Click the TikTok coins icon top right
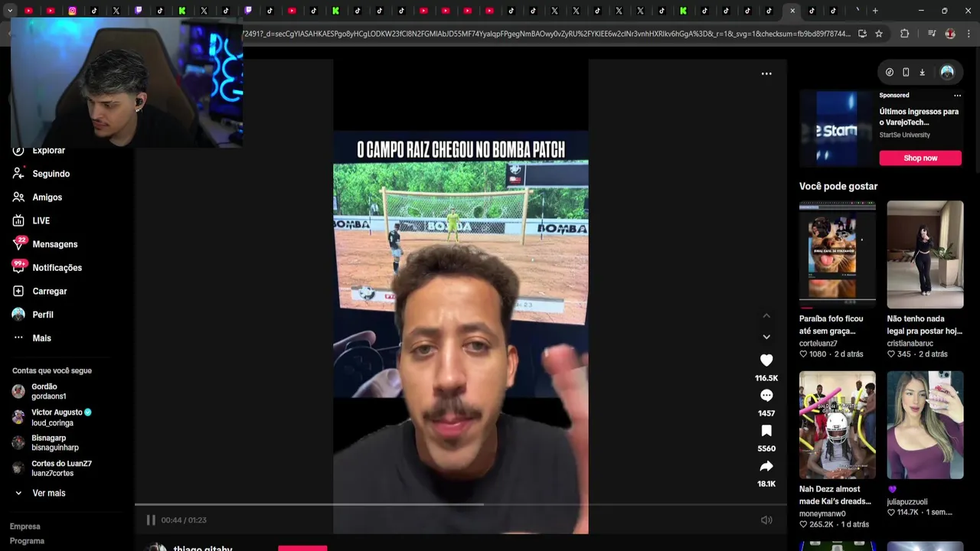This screenshot has width=980, height=551. (x=890, y=72)
